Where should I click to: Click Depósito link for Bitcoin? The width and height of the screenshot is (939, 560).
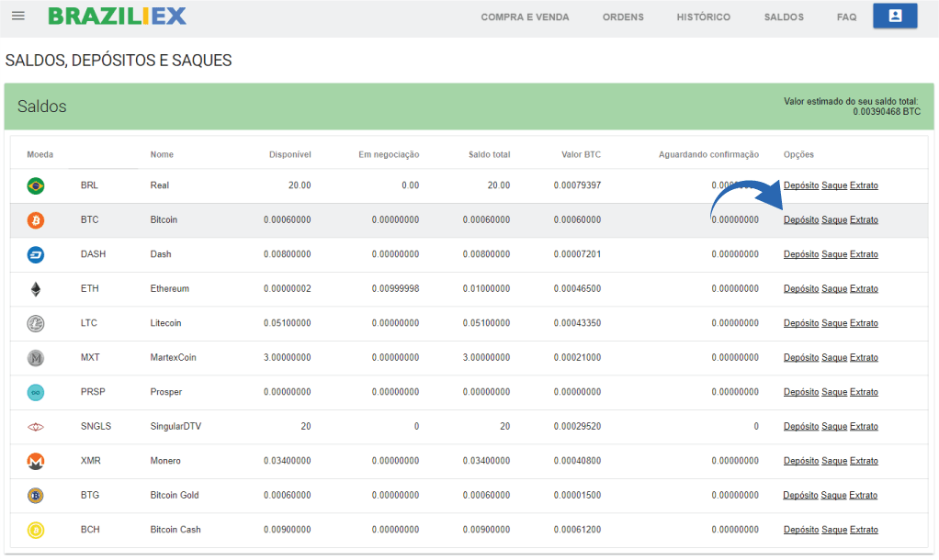[800, 220]
